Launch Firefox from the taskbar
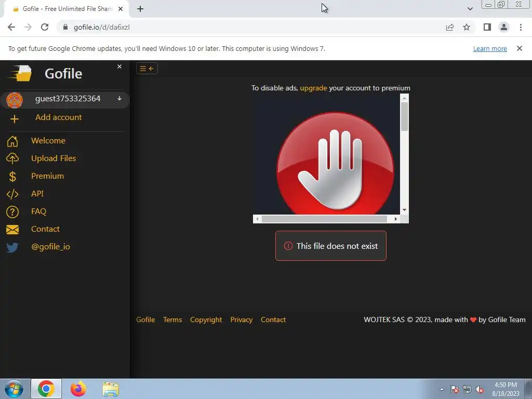 click(x=78, y=389)
